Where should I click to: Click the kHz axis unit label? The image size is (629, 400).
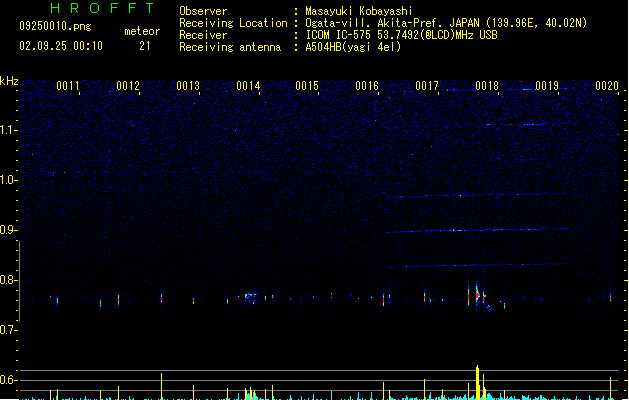point(9,81)
